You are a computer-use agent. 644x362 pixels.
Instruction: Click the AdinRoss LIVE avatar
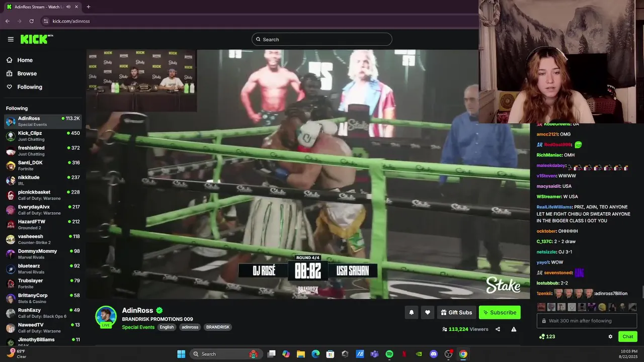pyautogui.click(x=106, y=317)
